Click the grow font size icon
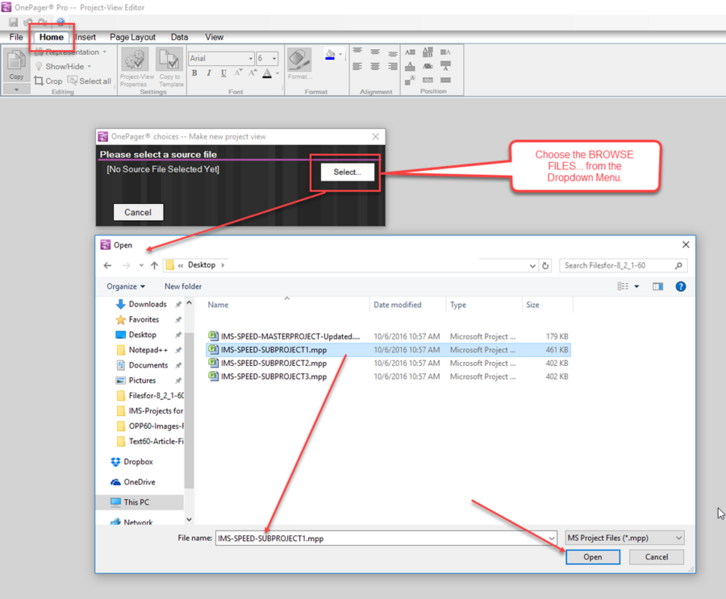The image size is (726, 599). click(253, 73)
